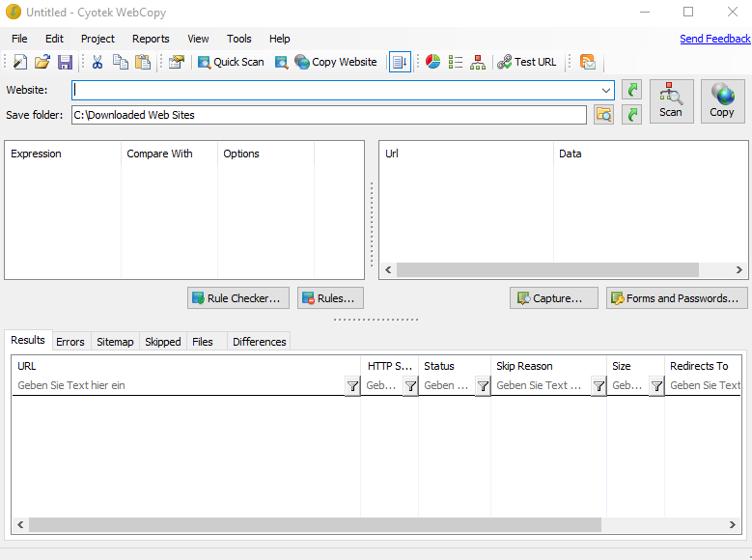Screen dimensions: 752x560
Task: Open the Project menu
Action: tap(97, 39)
